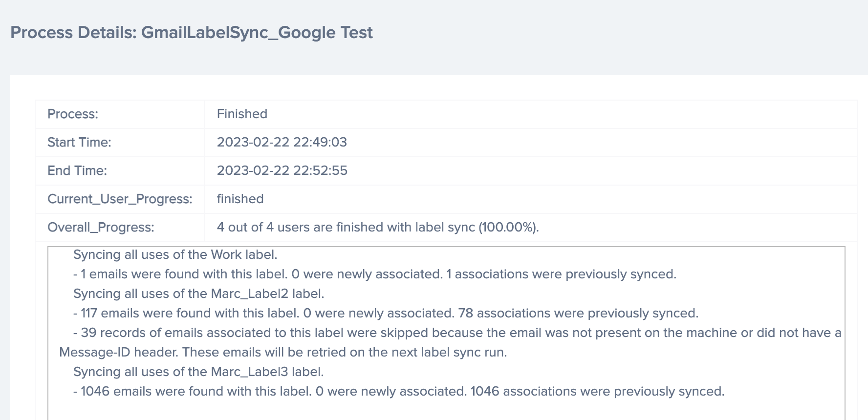Click the 117 emails were found line

pyautogui.click(x=386, y=314)
